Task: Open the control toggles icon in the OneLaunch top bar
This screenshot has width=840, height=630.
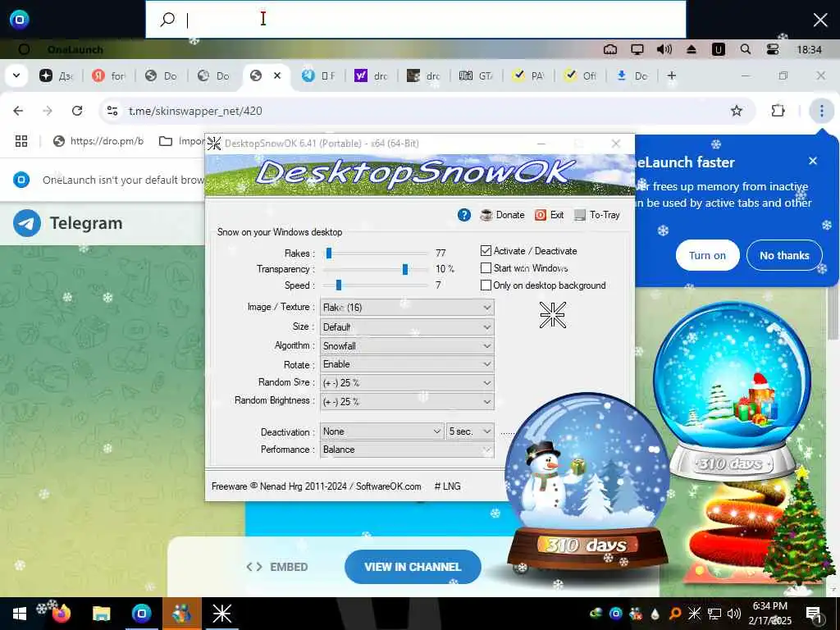Action: pos(773,49)
